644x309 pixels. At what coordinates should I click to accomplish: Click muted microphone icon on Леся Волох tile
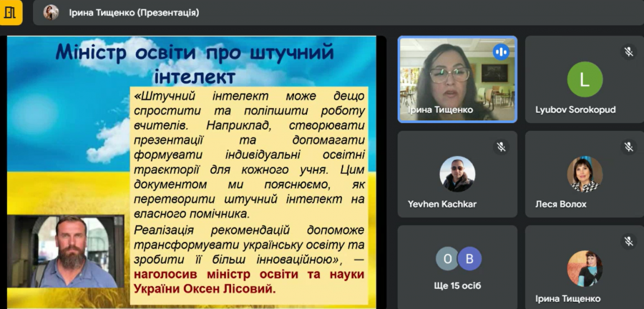(x=628, y=147)
